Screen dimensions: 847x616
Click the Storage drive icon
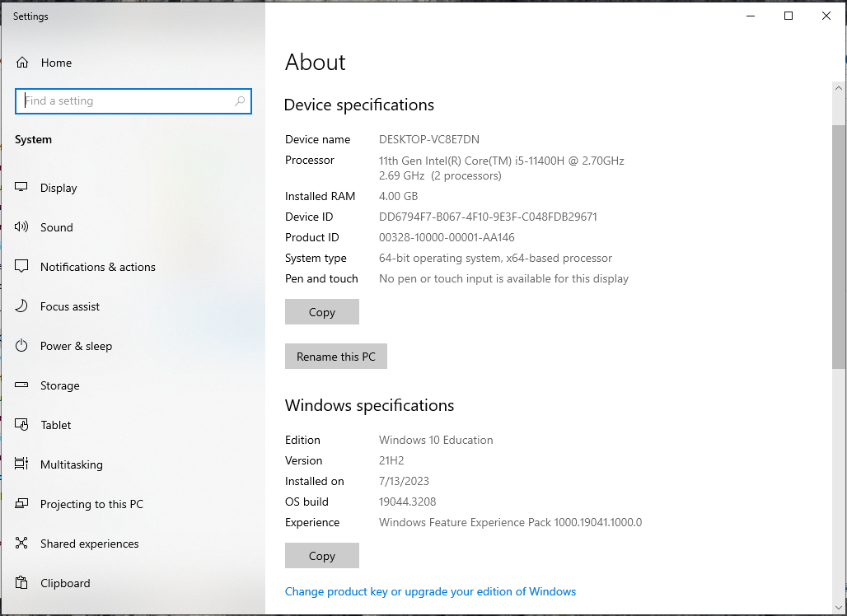point(21,385)
